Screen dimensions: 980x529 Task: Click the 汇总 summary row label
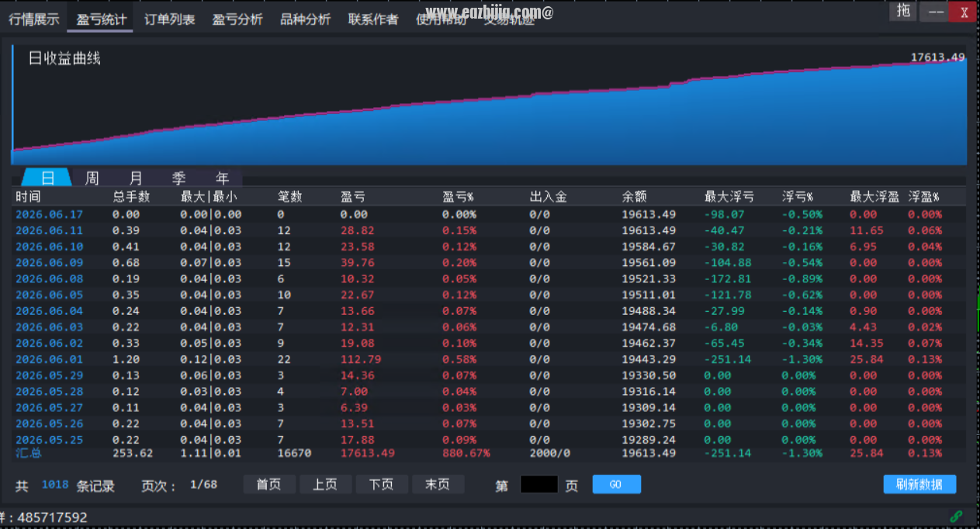coord(28,453)
